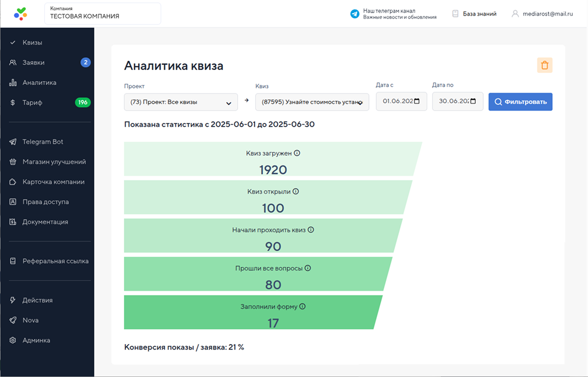The image size is (588, 377).
Task: Expand the Квиз selection dropdown
Action: (x=312, y=102)
